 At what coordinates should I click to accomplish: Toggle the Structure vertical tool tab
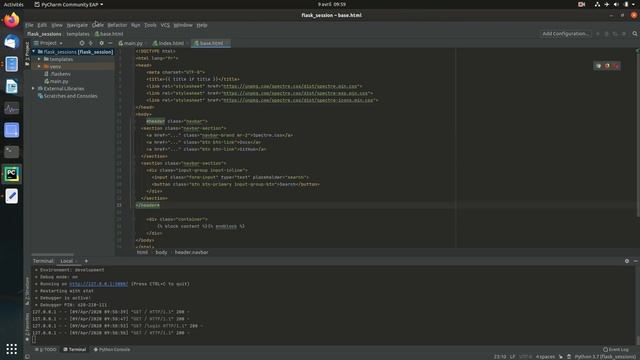[27, 291]
